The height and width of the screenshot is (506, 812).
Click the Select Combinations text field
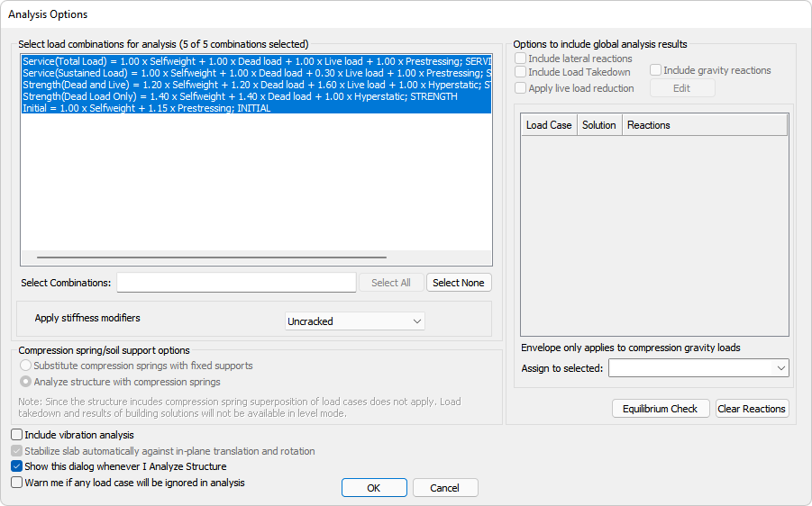point(236,283)
